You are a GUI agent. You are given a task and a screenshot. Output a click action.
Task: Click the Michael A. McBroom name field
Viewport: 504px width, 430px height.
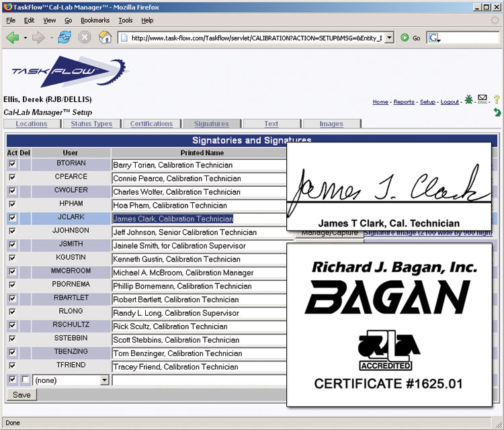click(199, 273)
